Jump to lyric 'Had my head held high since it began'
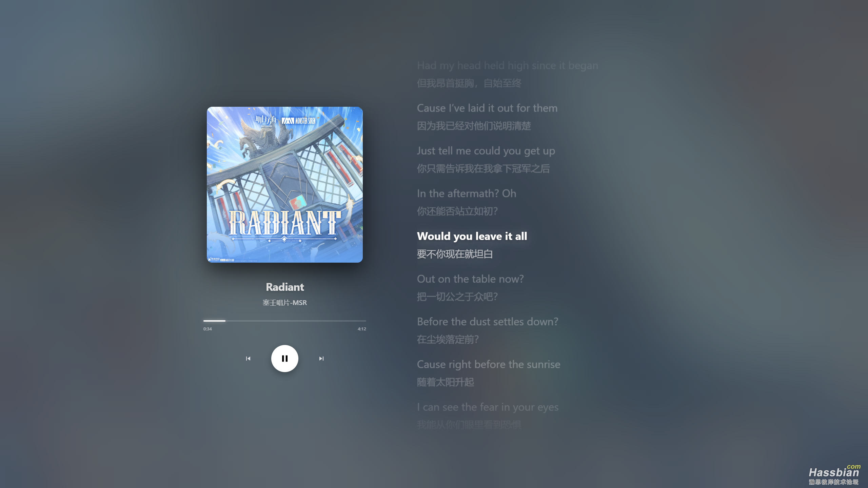The image size is (868, 488). [508, 65]
